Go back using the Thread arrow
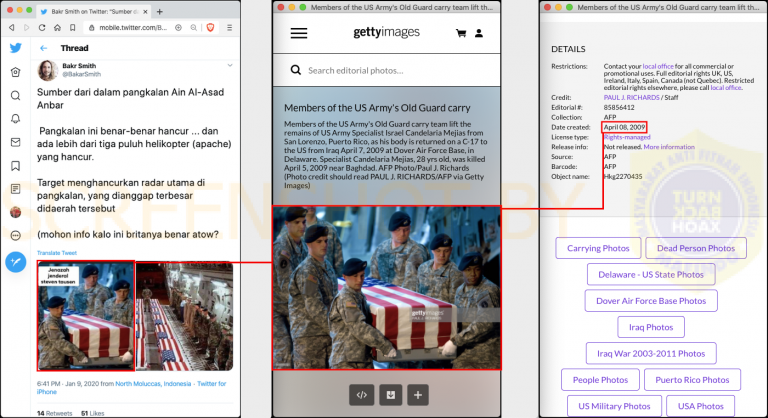The width and height of the screenshot is (768, 418). pos(44,48)
